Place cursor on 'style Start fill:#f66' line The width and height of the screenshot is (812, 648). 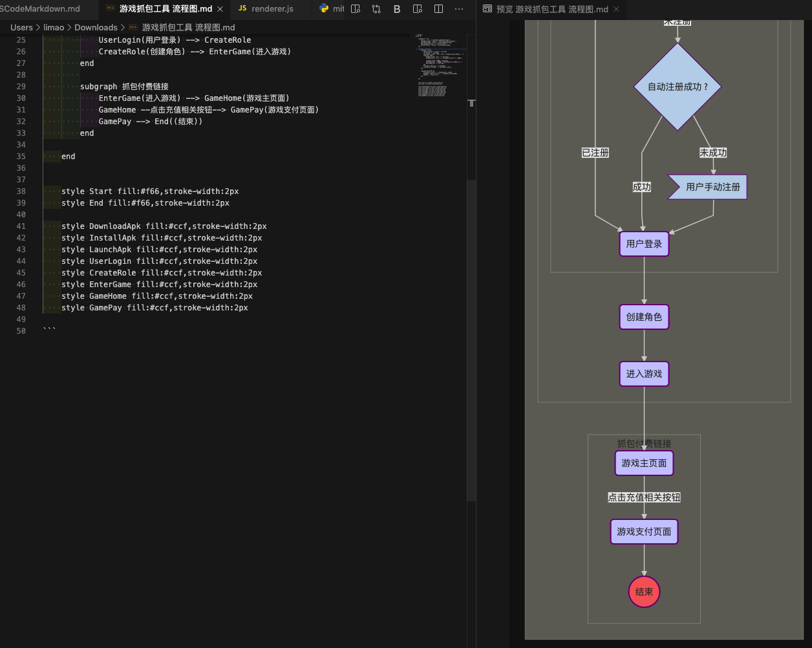[x=150, y=191]
